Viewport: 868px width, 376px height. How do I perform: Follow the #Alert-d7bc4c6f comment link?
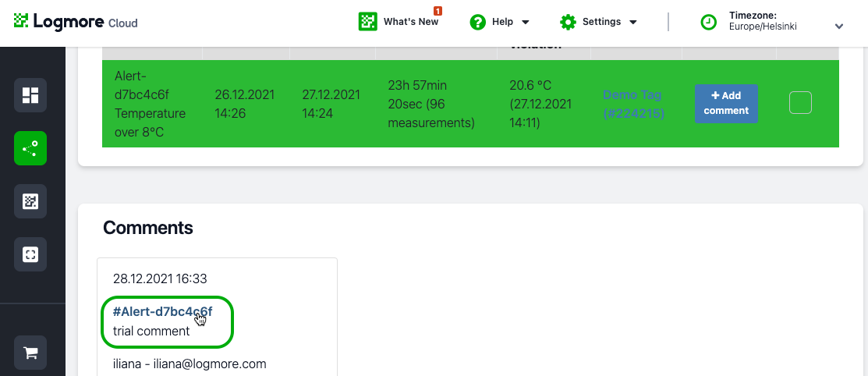[163, 312]
